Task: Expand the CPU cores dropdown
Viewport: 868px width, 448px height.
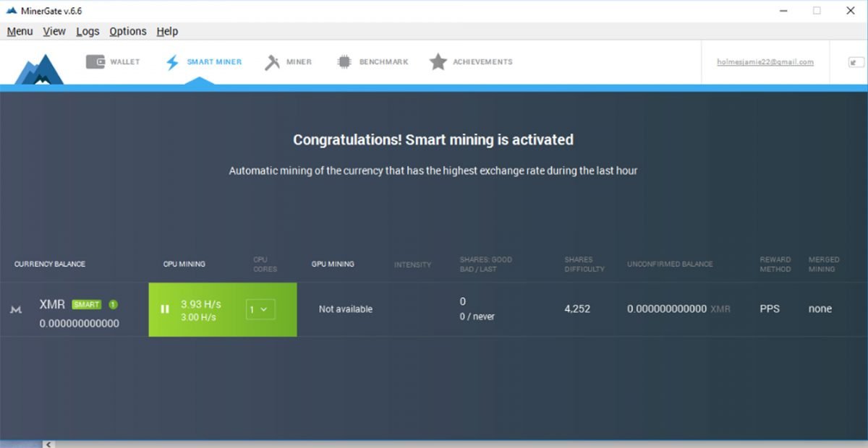Action: pos(260,309)
